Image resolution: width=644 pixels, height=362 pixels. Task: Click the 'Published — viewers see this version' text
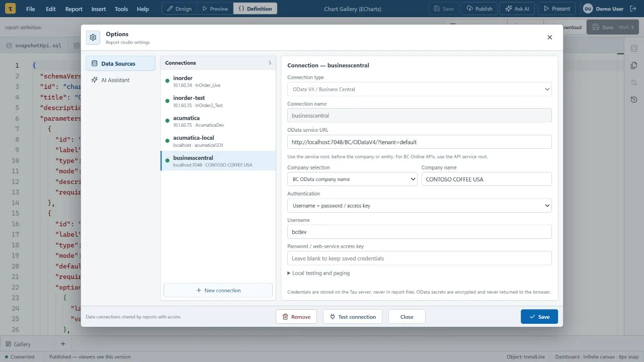90,357
